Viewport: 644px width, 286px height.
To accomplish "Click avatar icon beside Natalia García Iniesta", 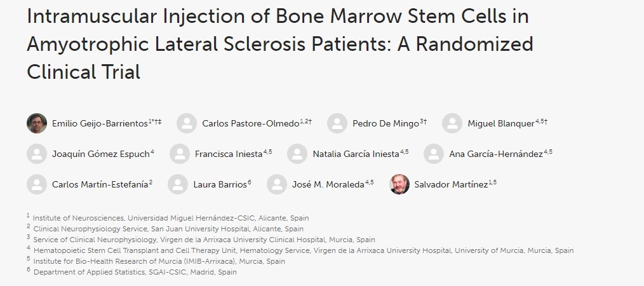I will click(x=297, y=154).
